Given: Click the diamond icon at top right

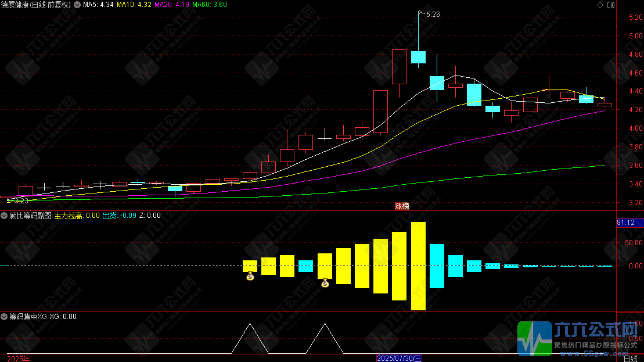Looking at the screenshot, I should (600, 5).
